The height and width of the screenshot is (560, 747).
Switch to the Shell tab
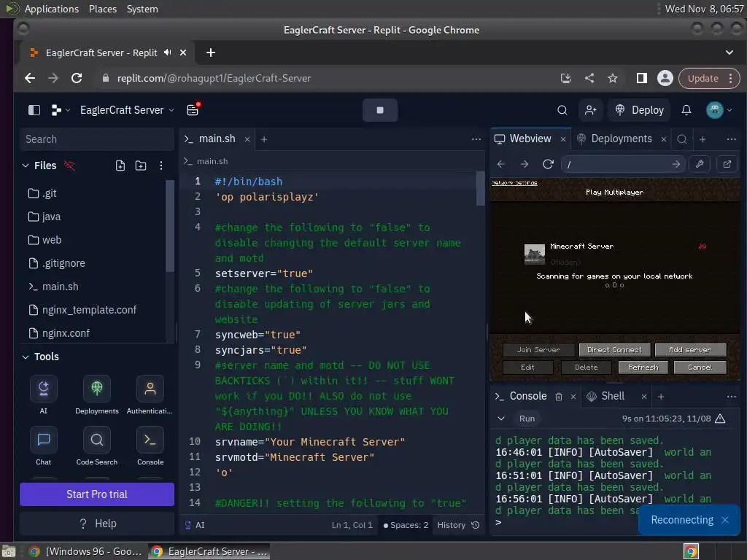pos(605,396)
